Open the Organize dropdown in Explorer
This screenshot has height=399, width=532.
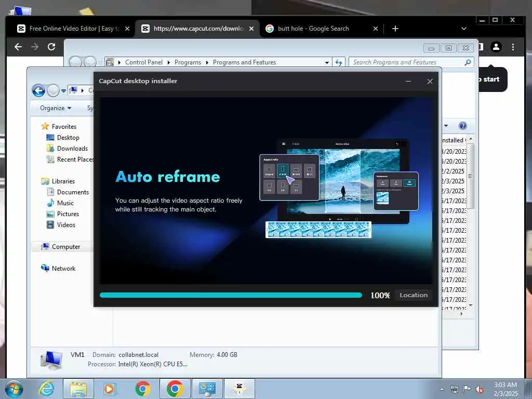(56, 108)
